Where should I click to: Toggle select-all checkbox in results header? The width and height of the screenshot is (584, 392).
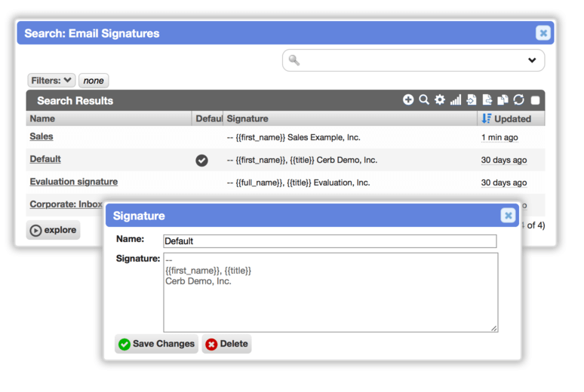tap(535, 100)
